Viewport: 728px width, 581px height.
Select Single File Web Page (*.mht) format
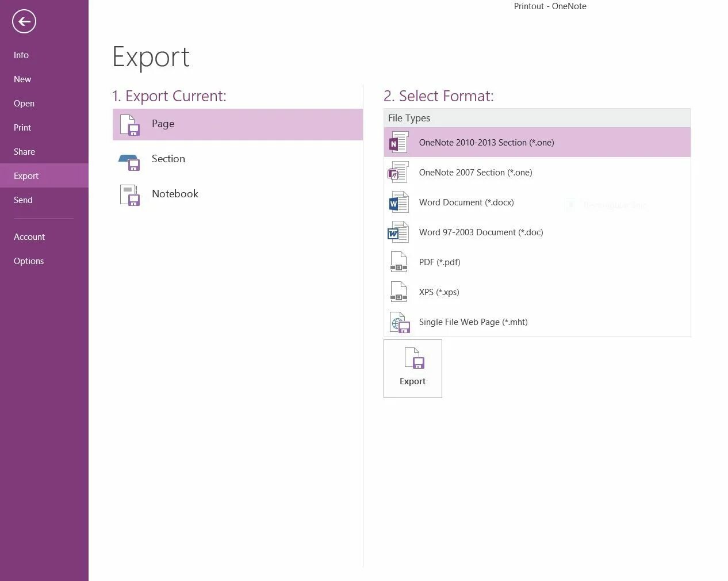(537, 322)
